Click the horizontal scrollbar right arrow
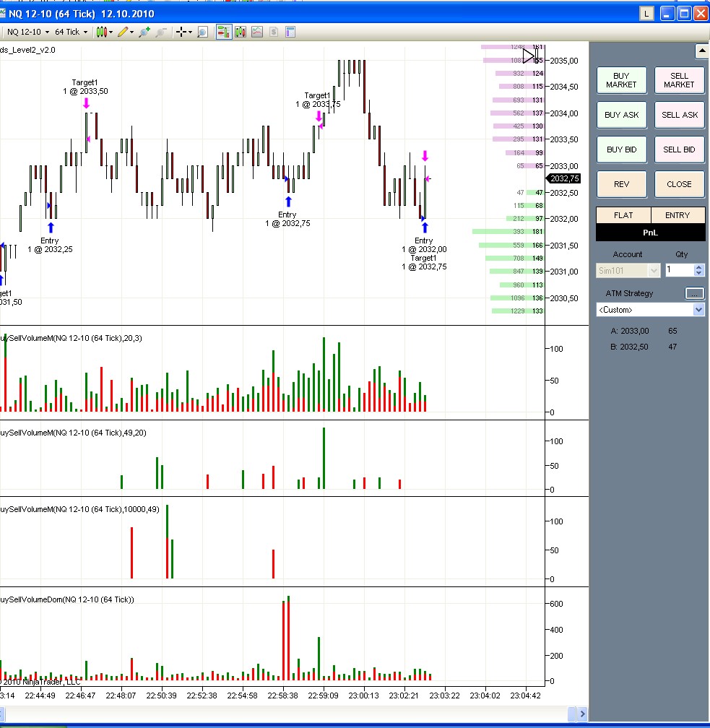 tap(582, 714)
